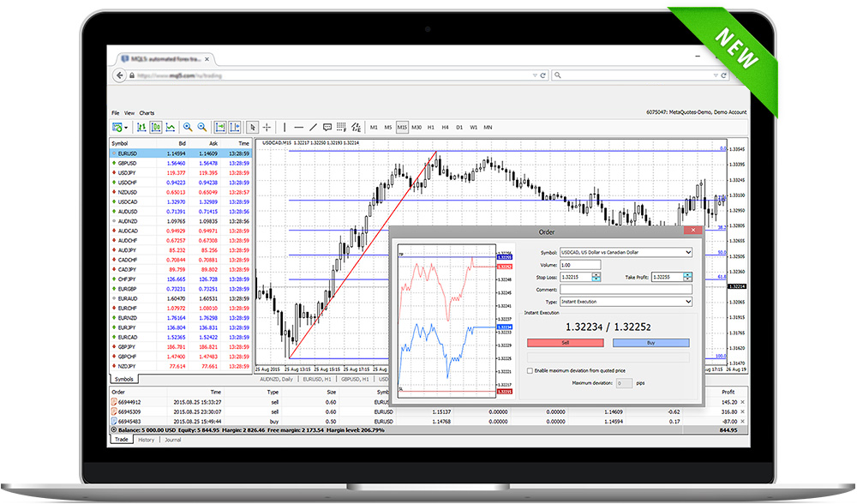
Task: Open the dropdown arrow beside New Order icon
Action: pos(126,128)
